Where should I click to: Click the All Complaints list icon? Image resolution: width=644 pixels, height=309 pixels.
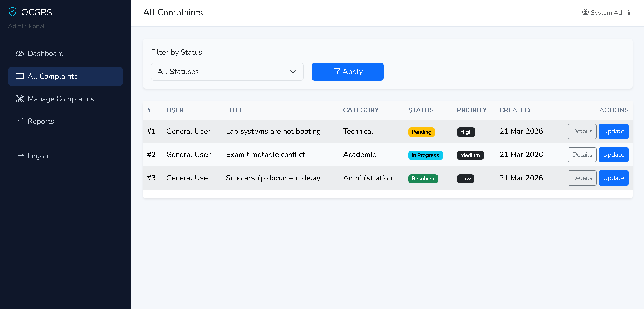tap(20, 76)
